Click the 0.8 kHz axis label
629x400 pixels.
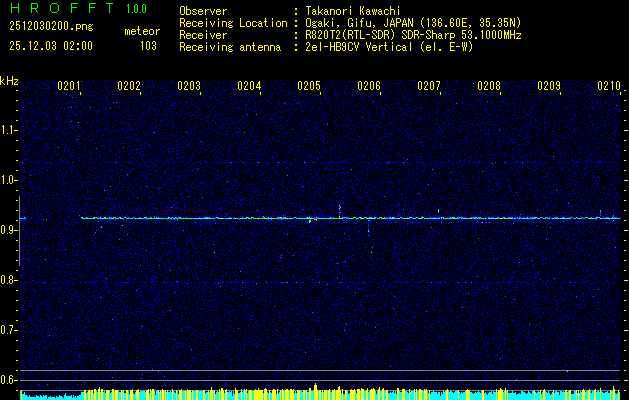(x=9, y=280)
